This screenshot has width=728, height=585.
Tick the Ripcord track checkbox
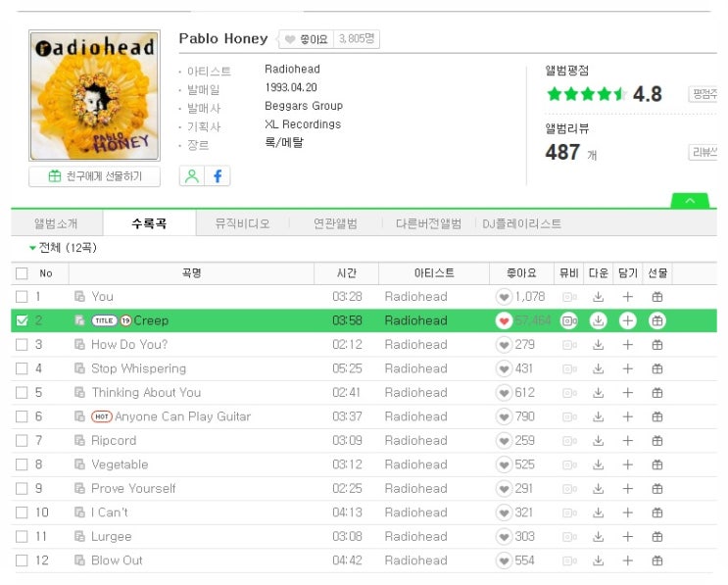click(22, 441)
